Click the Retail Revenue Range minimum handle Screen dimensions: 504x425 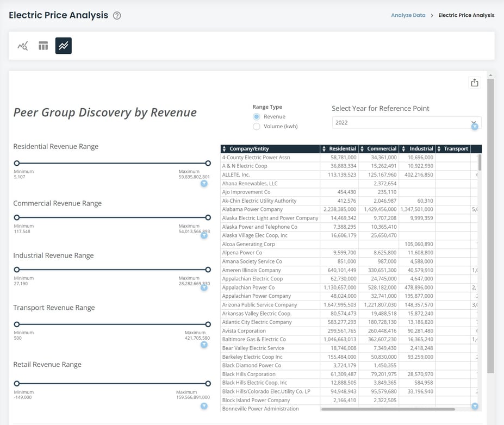(x=17, y=384)
